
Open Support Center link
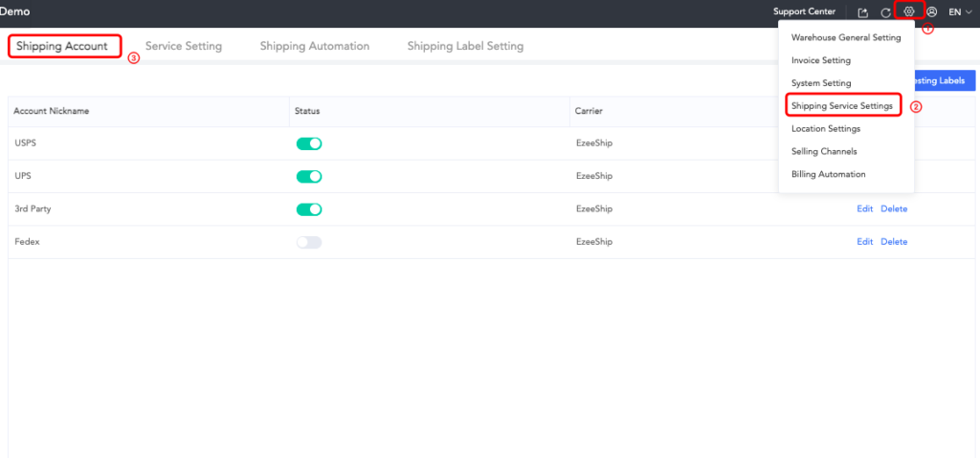click(x=804, y=11)
